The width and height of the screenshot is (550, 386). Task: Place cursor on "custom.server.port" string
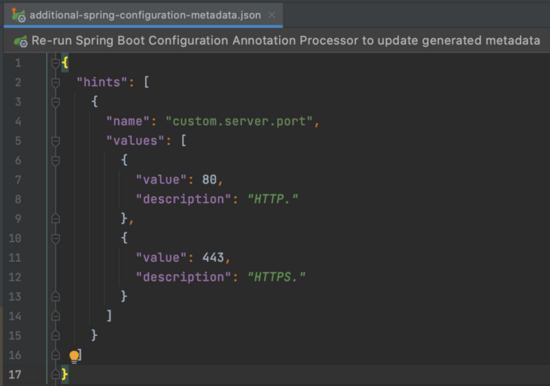[239, 121]
